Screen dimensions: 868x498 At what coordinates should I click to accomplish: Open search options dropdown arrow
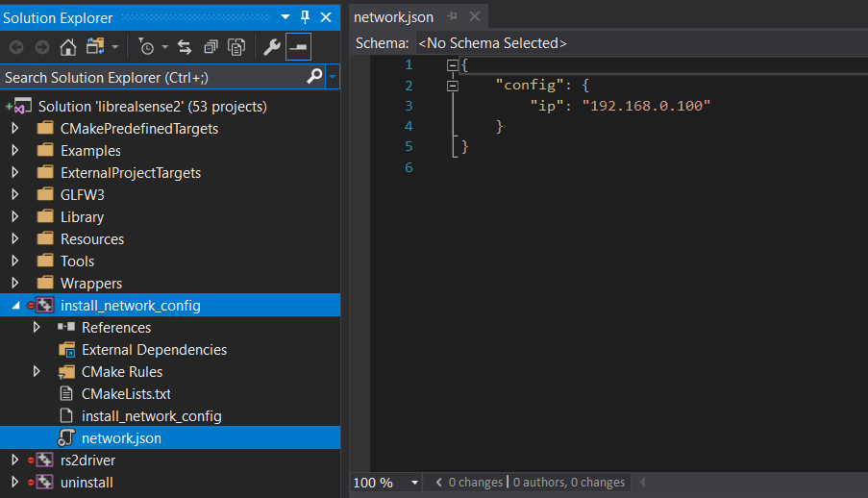pyautogui.click(x=333, y=77)
